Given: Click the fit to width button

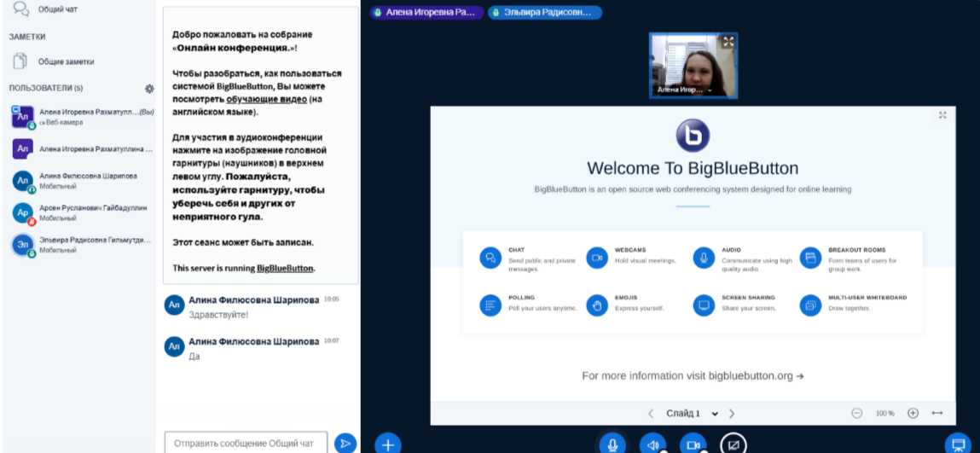Looking at the screenshot, I should point(937,413).
